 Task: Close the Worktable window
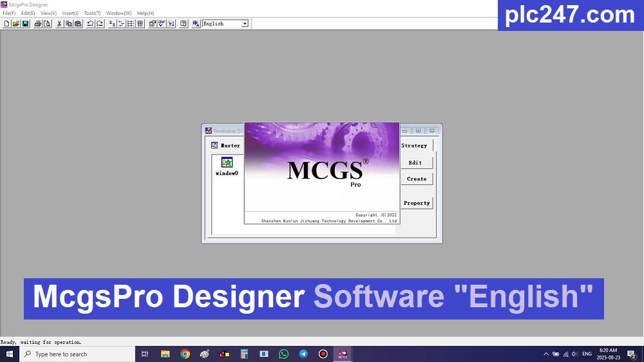[x=432, y=131]
